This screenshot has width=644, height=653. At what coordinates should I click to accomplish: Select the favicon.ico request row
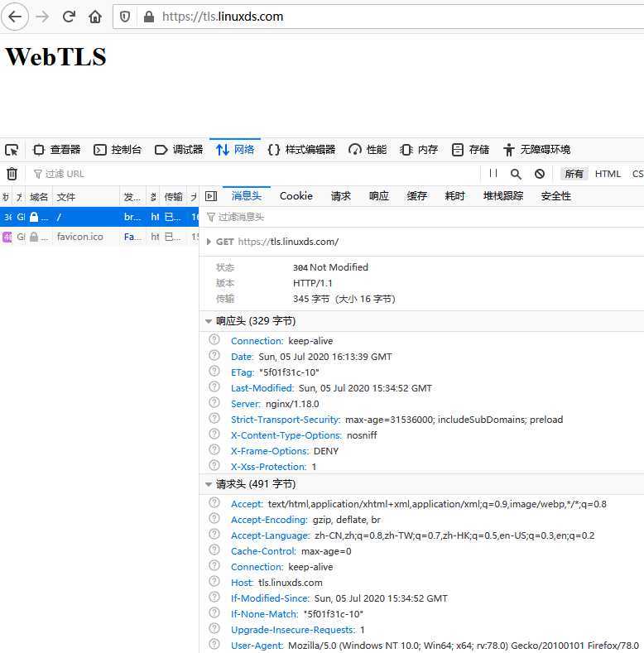point(99,237)
